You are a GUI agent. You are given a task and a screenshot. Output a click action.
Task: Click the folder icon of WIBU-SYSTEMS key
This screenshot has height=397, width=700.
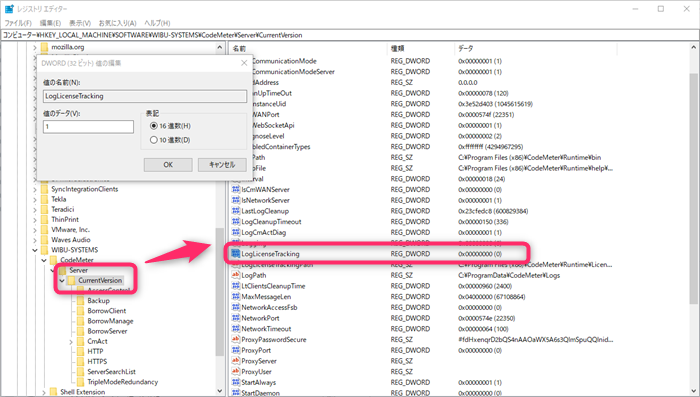coord(44,250)
